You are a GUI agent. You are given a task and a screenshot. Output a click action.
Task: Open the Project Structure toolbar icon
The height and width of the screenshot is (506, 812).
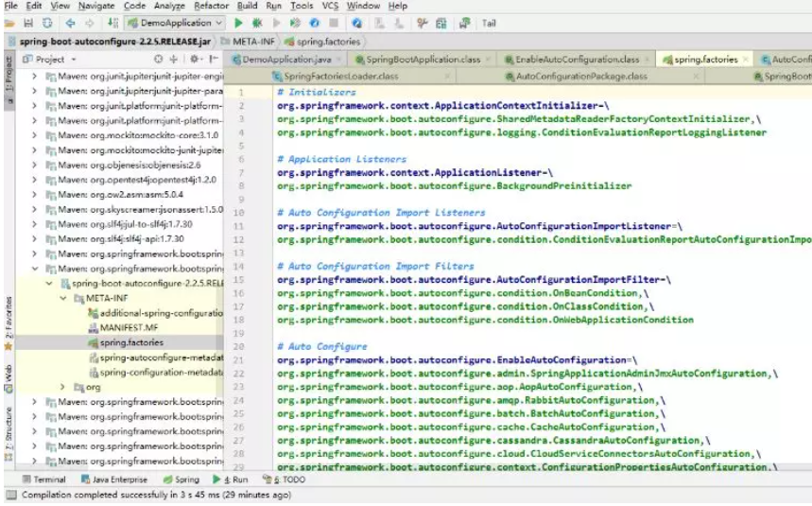(x=441, y=24)
